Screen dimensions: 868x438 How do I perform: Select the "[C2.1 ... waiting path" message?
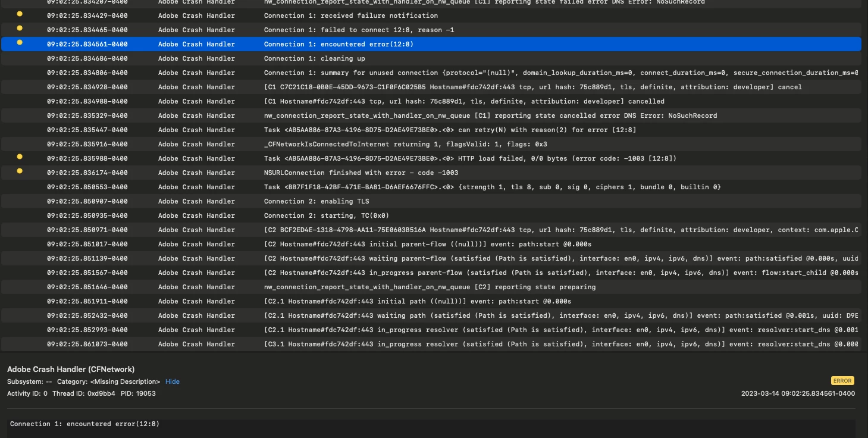coord(561,315)
